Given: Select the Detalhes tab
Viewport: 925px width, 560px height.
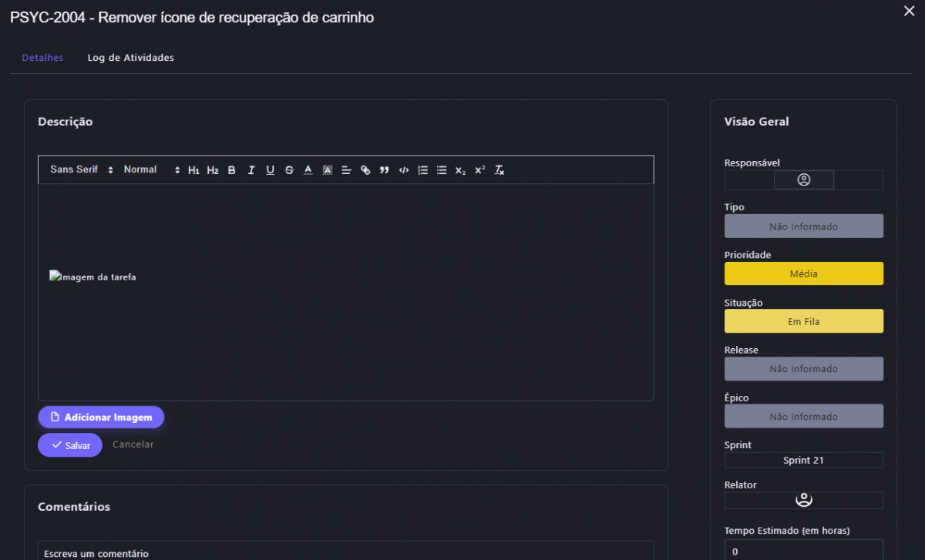Looking at the screenshot, I should tap(42, 58).
